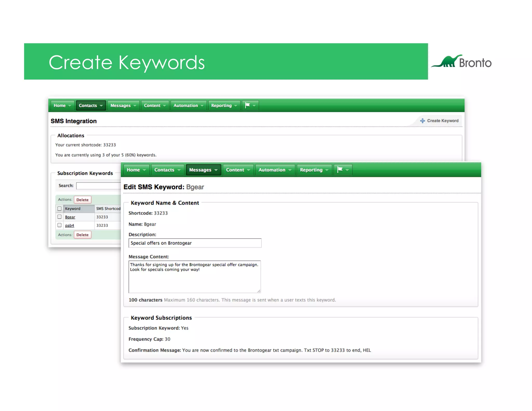532x411 pixels.
Task: Click the Create Keyword button
Action: click(x=440, y=121)
